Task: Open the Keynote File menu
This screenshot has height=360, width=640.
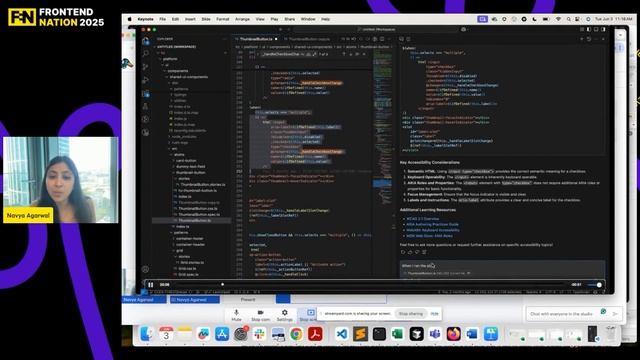Action: [162, 19]
